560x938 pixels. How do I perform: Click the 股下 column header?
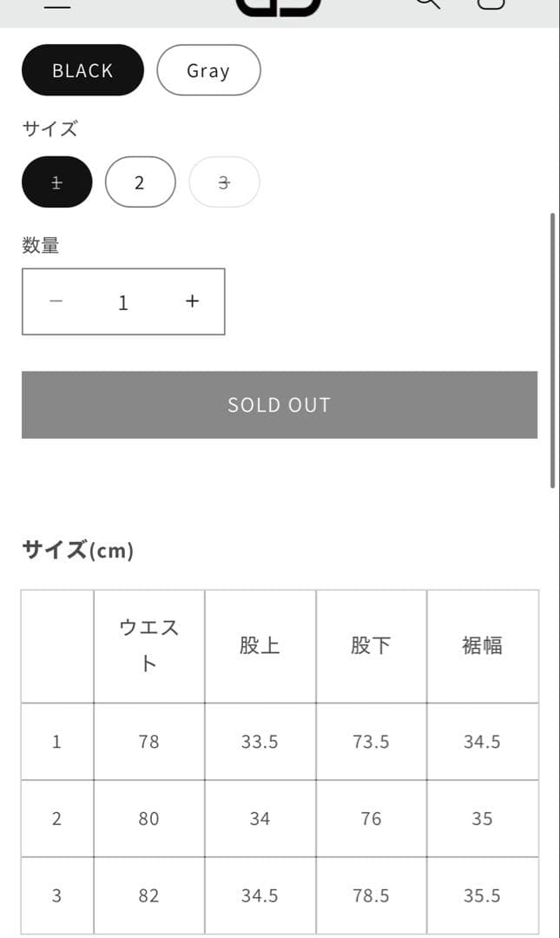pyautogui.click(x=371, y=646)
